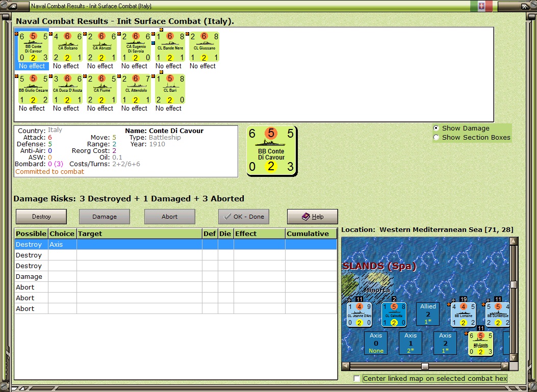537x392 pixels.
Task: Click the BB Conte Di Cavour counter on map
Action: pyautogui.click(x=480, y=344)
